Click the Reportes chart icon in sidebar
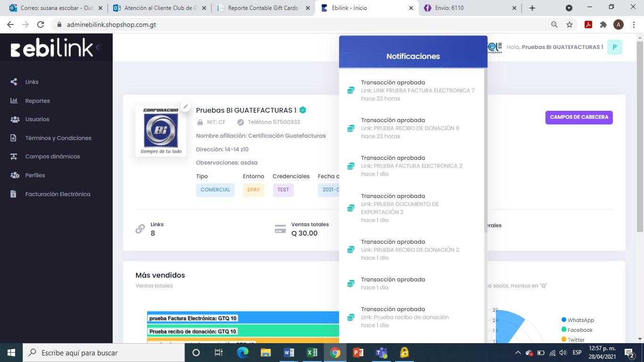The width and height of the screenshot is (644, 362). tap(14, 100)
